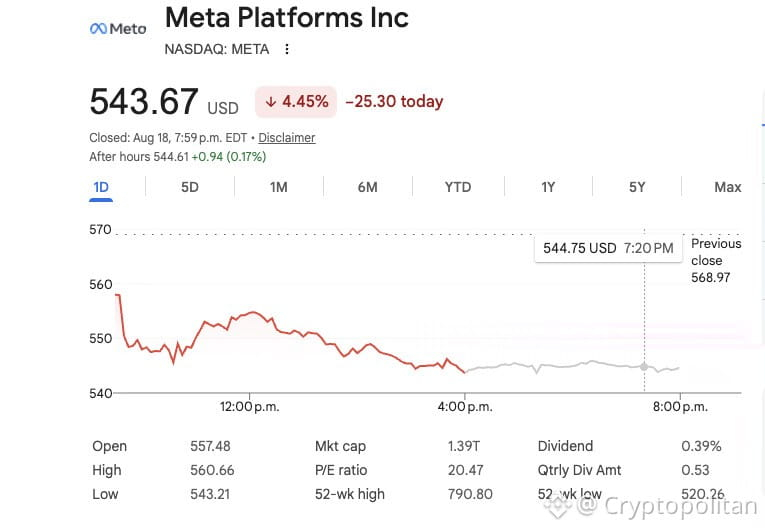Click the Meta Platforms Inc title

tap(287, 18)
